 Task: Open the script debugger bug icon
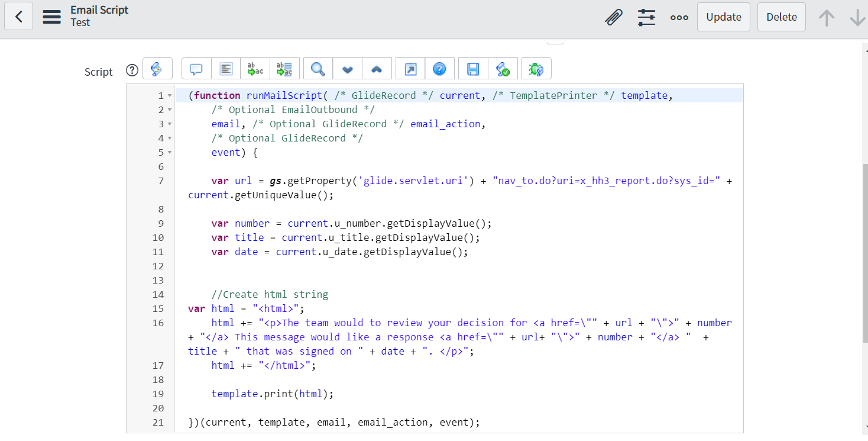click(536, 69)
